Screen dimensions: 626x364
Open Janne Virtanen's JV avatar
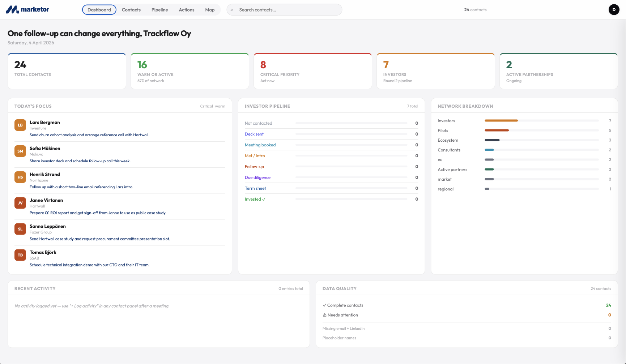pos(20,203)
